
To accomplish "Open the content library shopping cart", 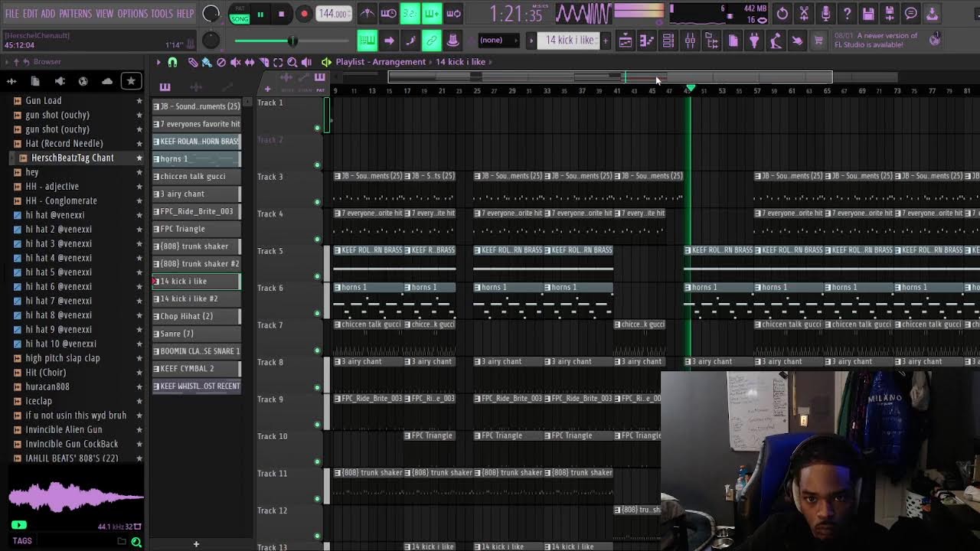I will 818,41.
